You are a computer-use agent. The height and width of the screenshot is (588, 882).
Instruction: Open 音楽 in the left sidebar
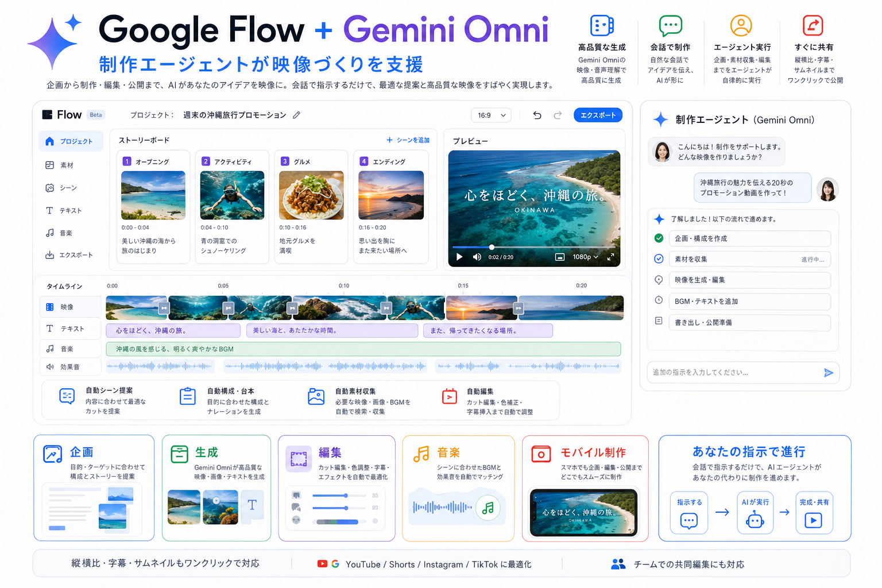tap(59, 233)
